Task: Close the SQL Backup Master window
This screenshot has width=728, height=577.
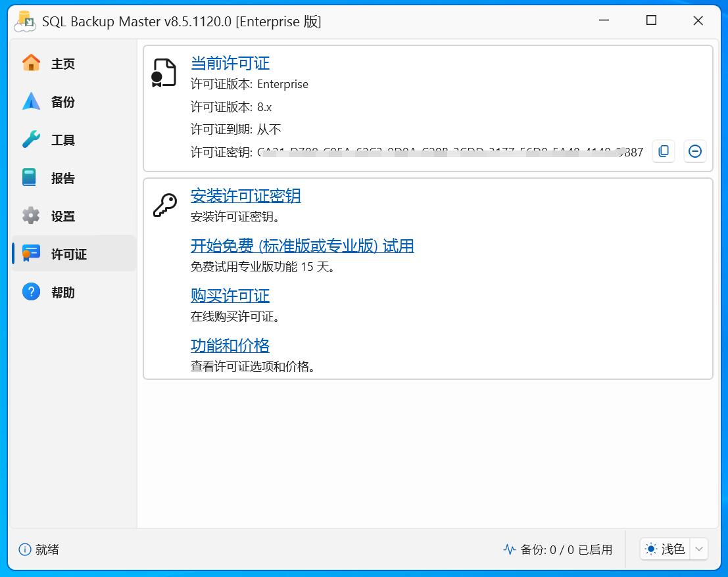Action: pos(698,20)
